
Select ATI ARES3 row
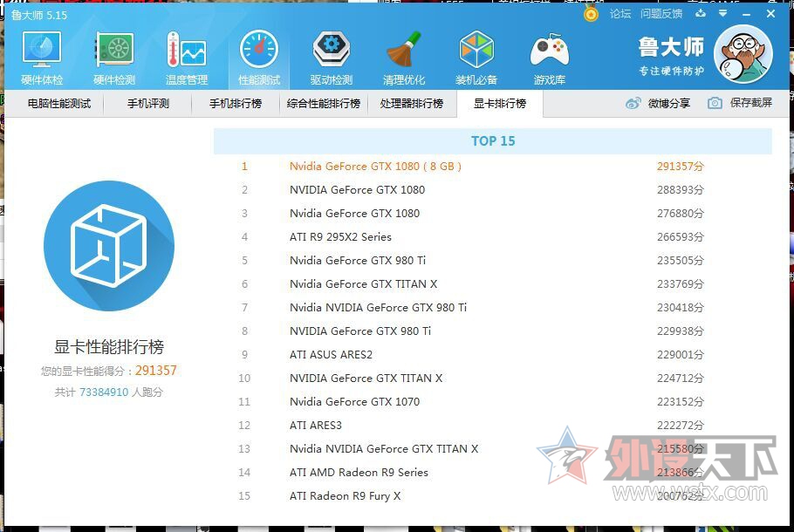click(493, 426)
